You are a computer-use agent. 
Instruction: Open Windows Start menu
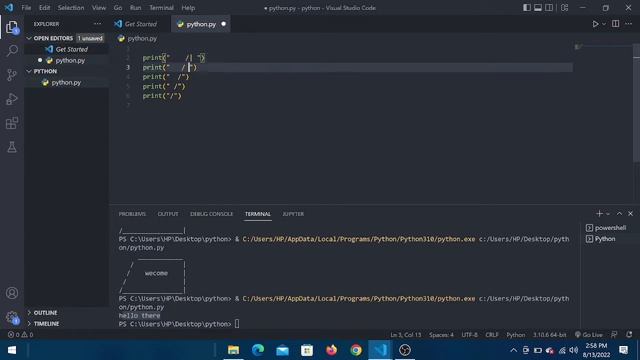tap(12, 350)
